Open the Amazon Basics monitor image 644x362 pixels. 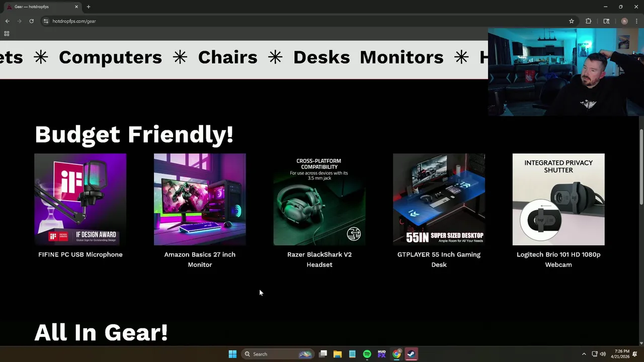(200, 200)
